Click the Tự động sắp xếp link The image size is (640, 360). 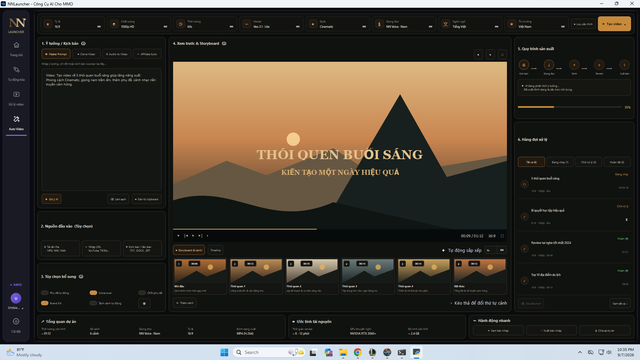462,250
